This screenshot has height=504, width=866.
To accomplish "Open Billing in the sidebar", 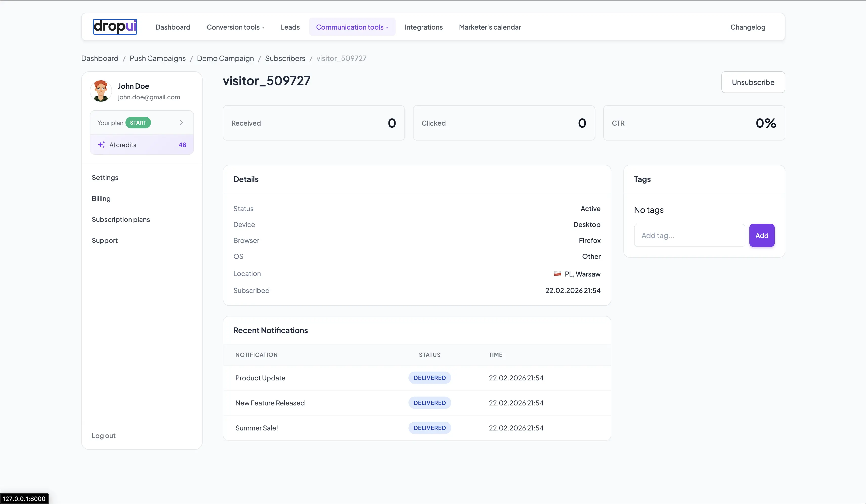I will click(101, 198).
